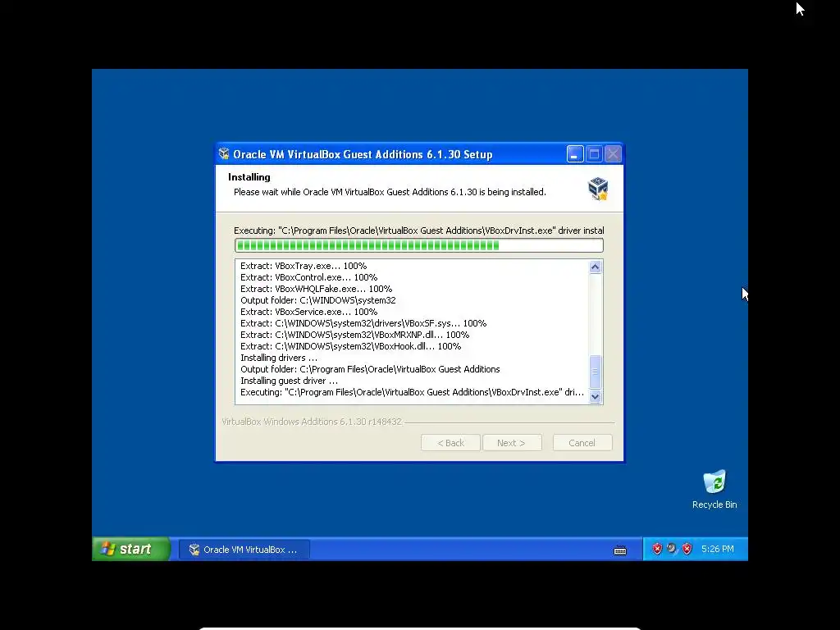The width and height of the screenshot is (840, 630).
Task: Open the Windows start menu
Action: click(x=131, y=549)
